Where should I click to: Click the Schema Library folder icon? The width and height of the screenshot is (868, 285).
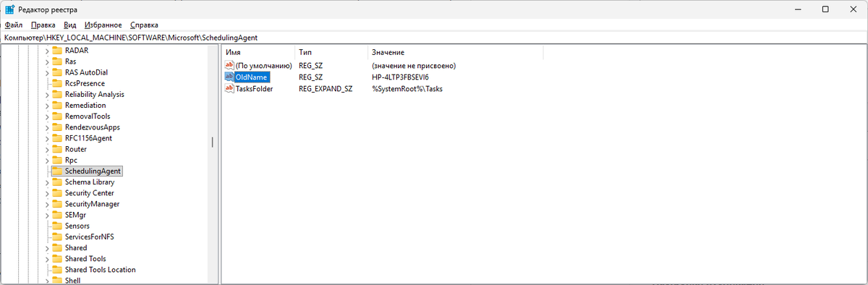click(57, 182)
